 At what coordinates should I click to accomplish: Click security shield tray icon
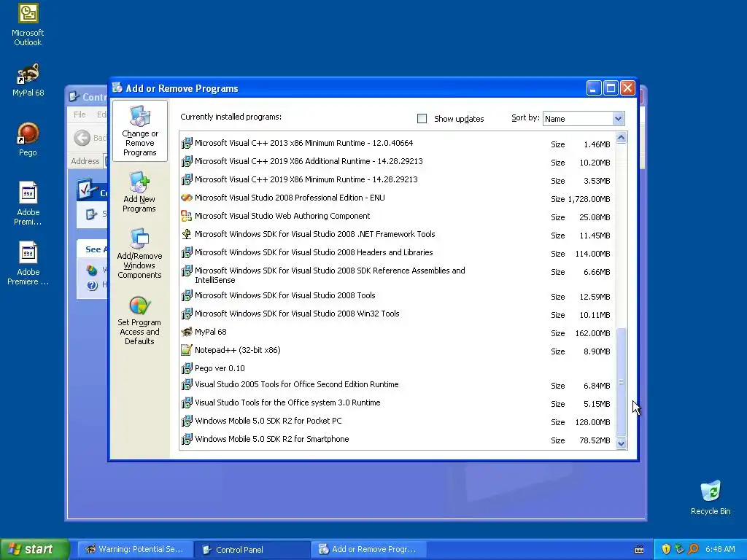[666, 549]
